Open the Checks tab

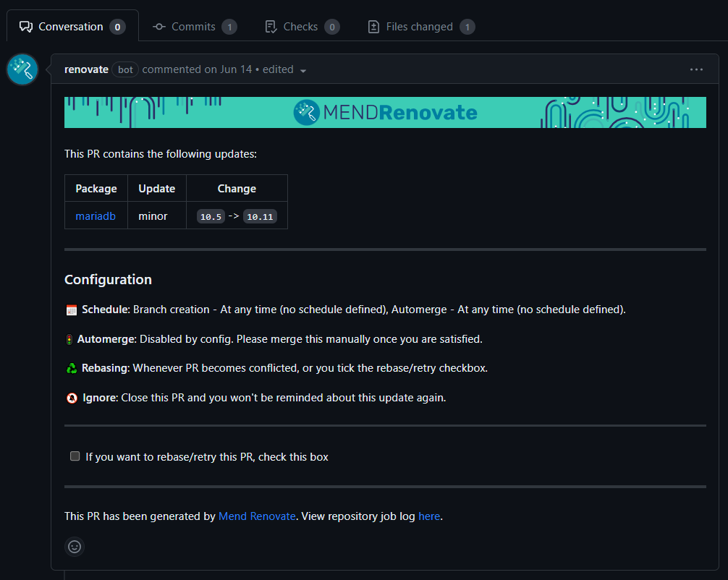click(300, 27)
